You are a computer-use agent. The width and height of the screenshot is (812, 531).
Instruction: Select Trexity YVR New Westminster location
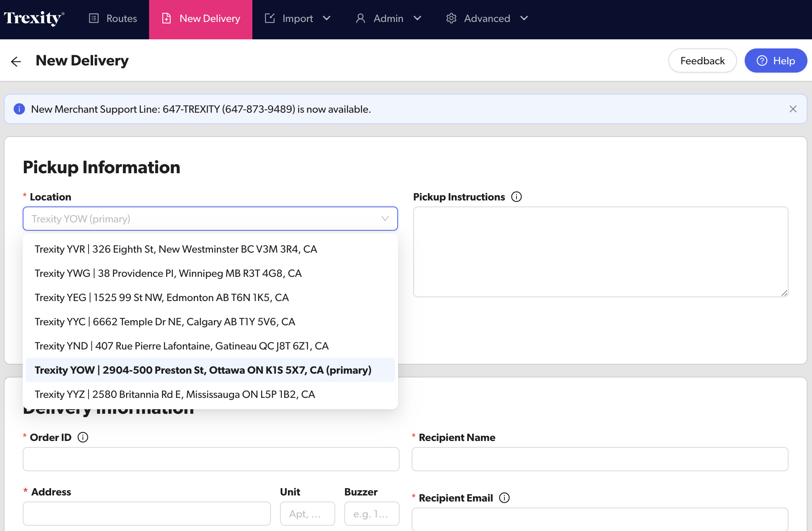tap(210, 249)
